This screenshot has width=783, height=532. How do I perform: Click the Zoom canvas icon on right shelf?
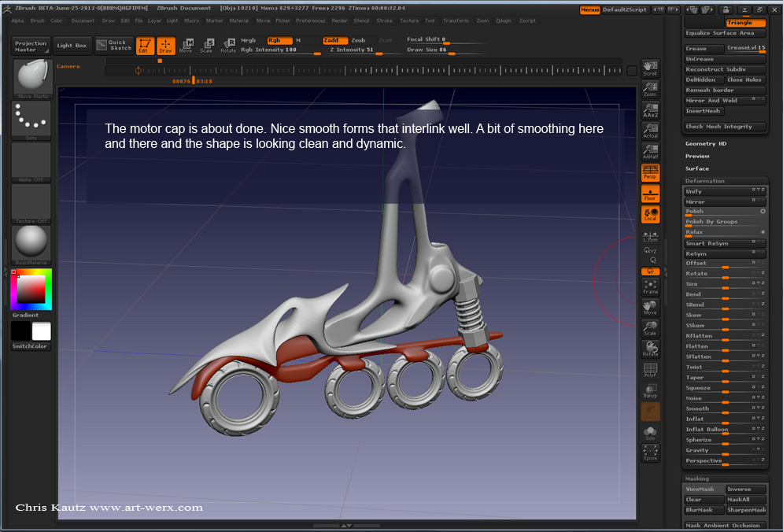click(650, 90)
